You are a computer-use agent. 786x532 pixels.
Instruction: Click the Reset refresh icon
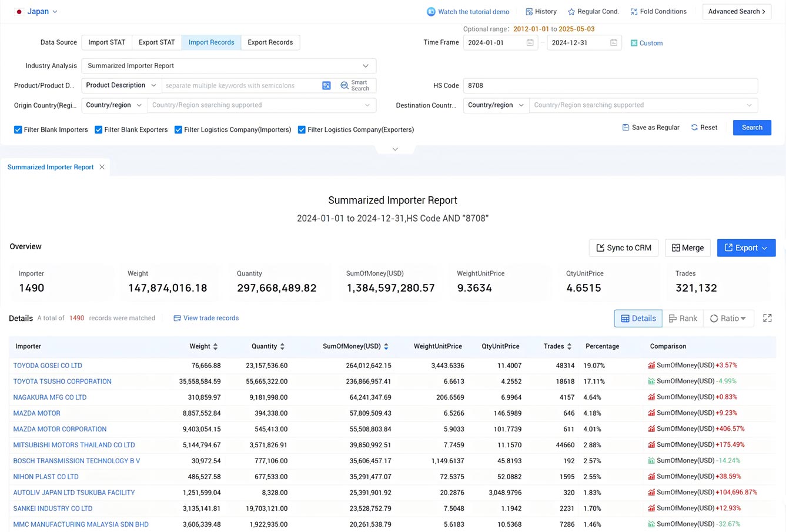click(694, 128)
